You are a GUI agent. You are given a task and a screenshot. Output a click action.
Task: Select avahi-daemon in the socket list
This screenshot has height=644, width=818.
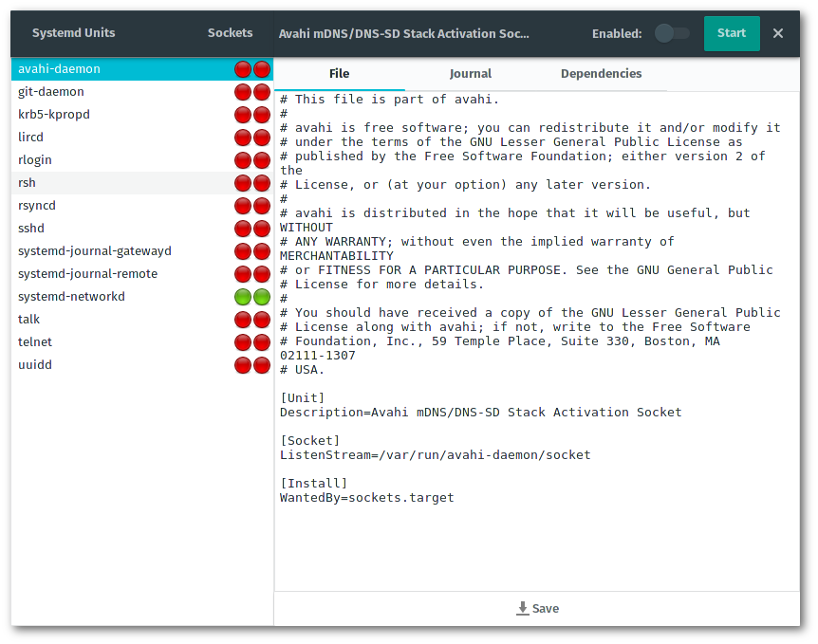pyautogui.click(x=142, y=69)
